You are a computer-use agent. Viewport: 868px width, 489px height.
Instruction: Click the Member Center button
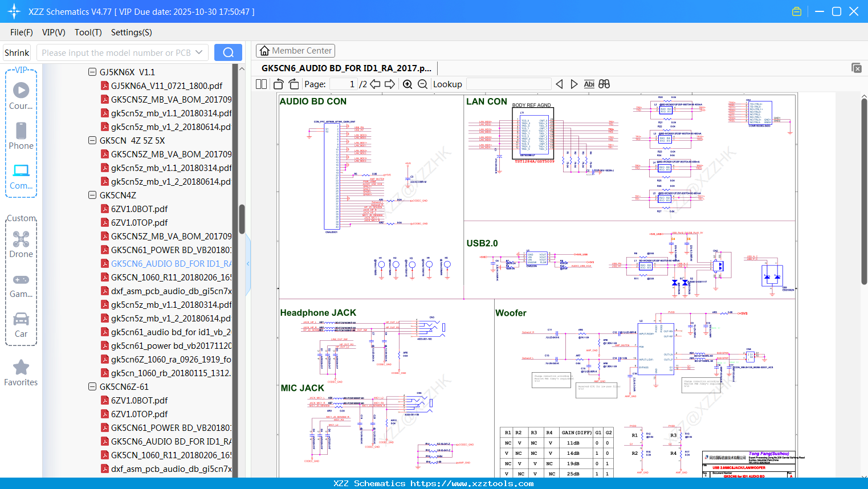(x=295, y=51)
